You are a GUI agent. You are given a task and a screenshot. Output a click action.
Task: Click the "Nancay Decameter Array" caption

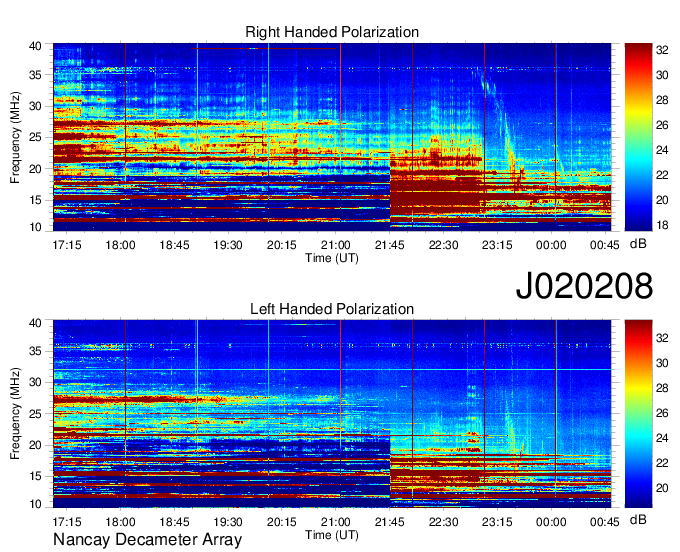point(147,540)
